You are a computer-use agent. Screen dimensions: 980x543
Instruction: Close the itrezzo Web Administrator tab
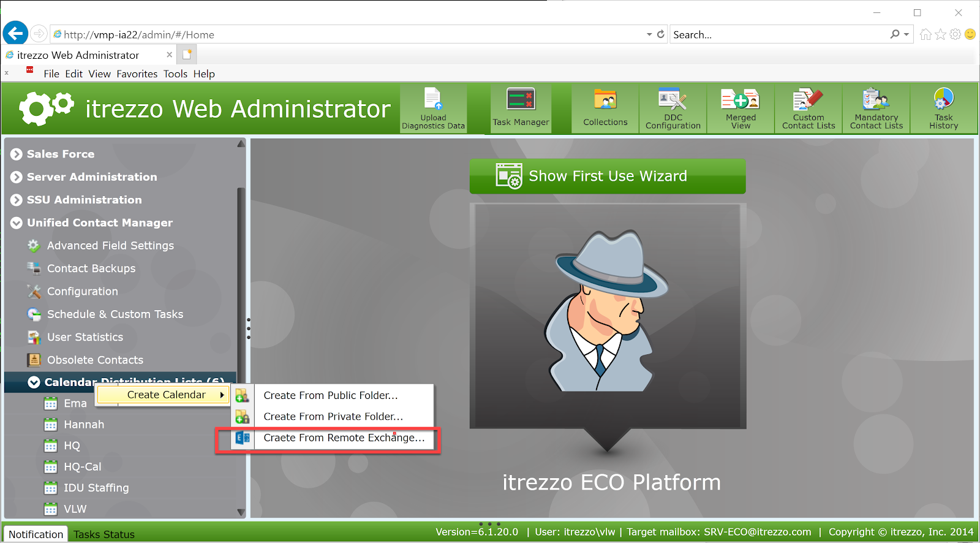coord(170,55)
